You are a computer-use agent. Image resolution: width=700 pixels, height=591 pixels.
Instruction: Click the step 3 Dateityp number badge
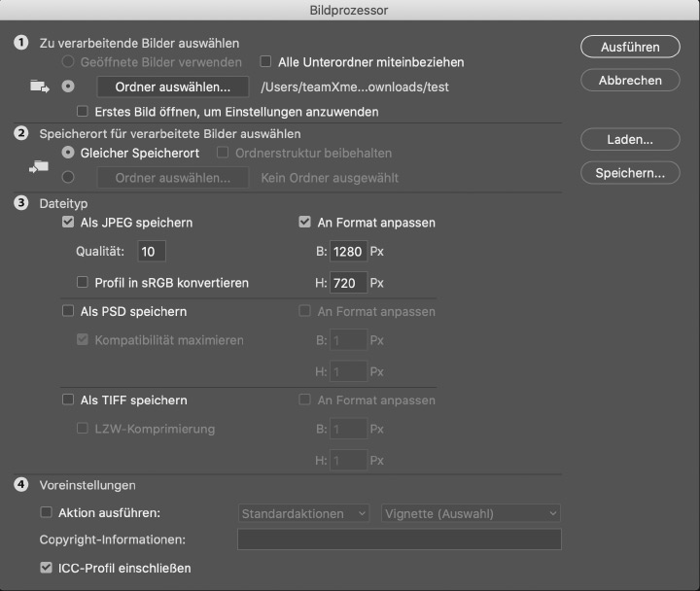click(x=21, y=203)
